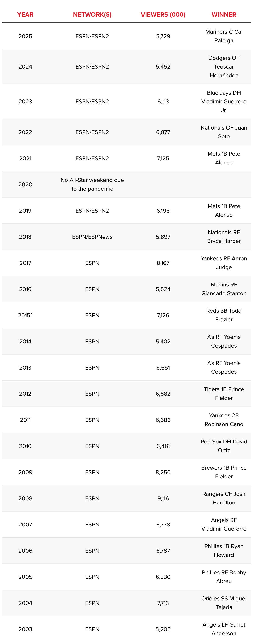Click the WINNER column header

[224, 15]
